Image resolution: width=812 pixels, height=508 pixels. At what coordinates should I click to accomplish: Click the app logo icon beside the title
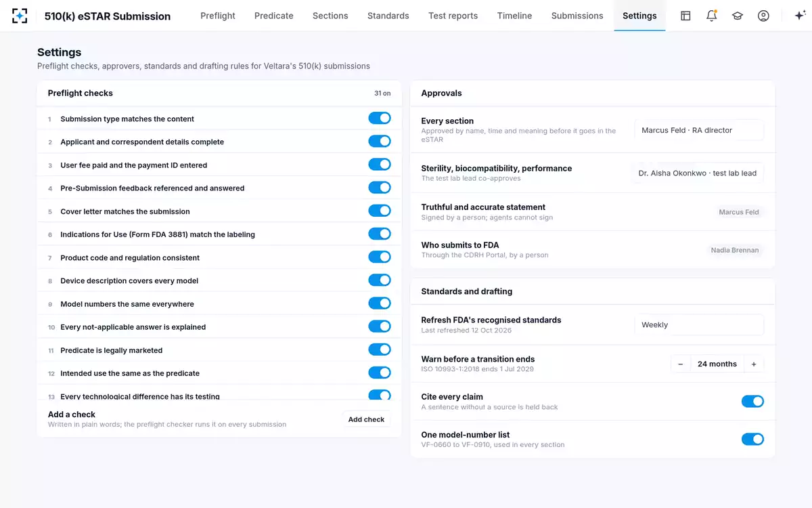20,16
